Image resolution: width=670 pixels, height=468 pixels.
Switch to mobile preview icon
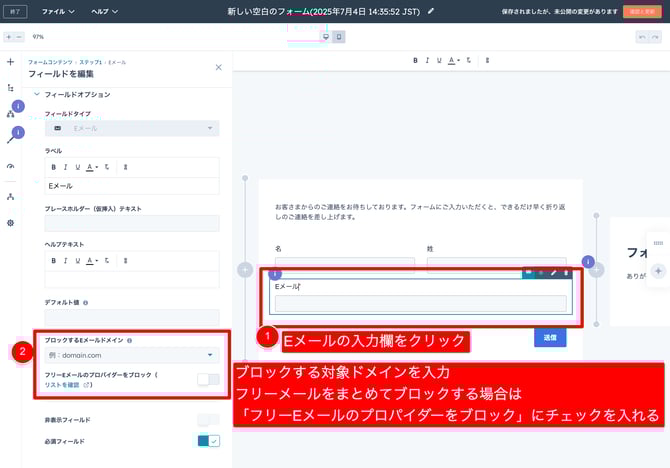click(x=339, y=37)
